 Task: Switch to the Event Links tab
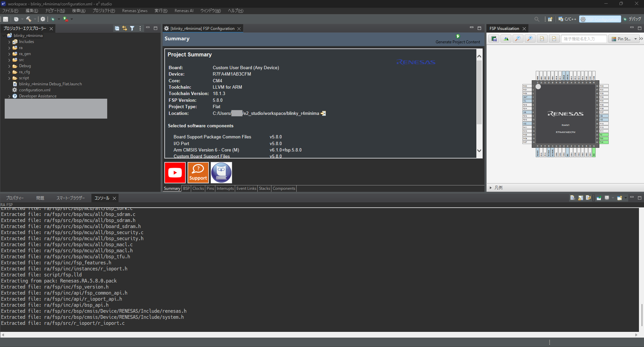(x=246, y=188)
